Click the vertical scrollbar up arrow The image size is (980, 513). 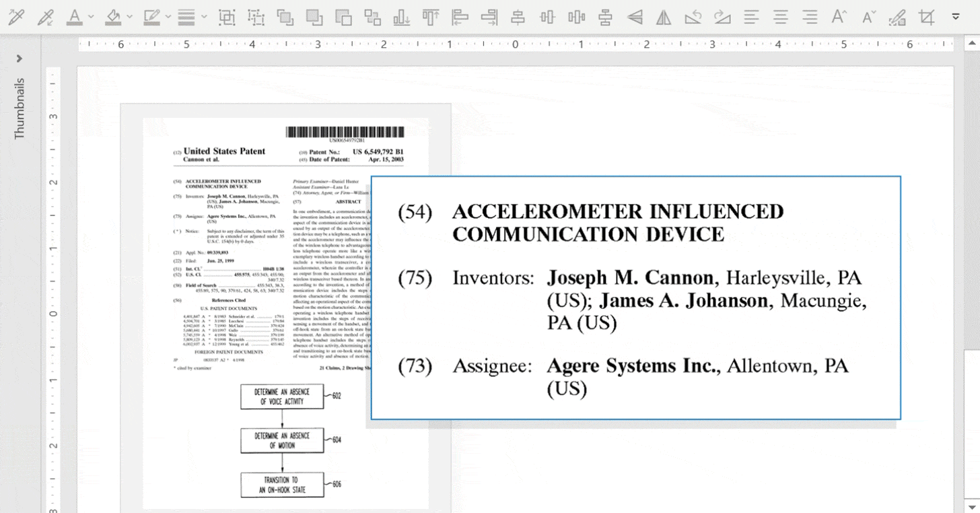[972, 43]
